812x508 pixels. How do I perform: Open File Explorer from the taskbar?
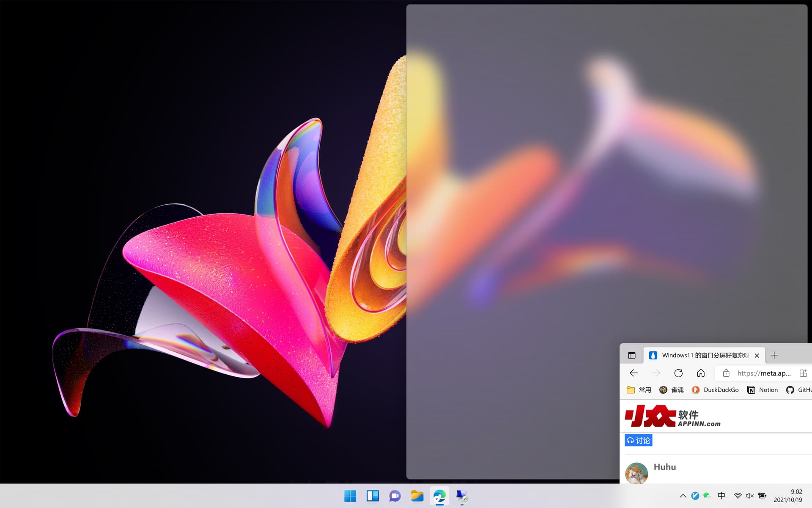(417, 496)
